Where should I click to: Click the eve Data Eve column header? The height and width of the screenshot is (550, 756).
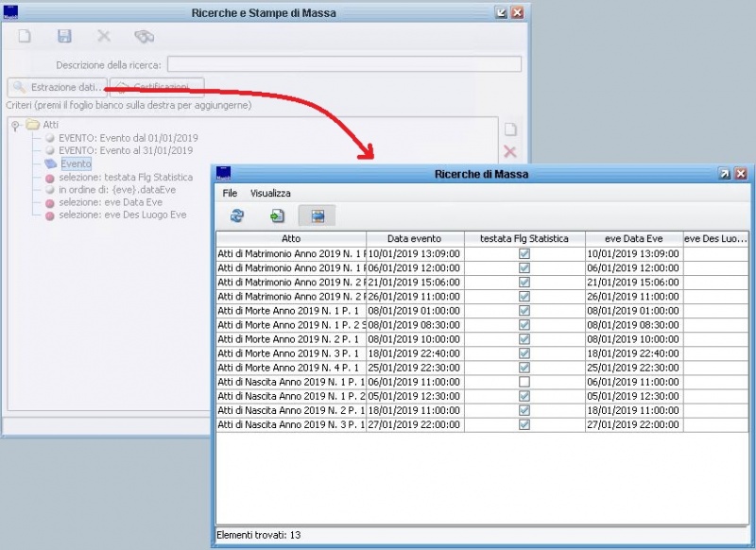click(634, 238)
